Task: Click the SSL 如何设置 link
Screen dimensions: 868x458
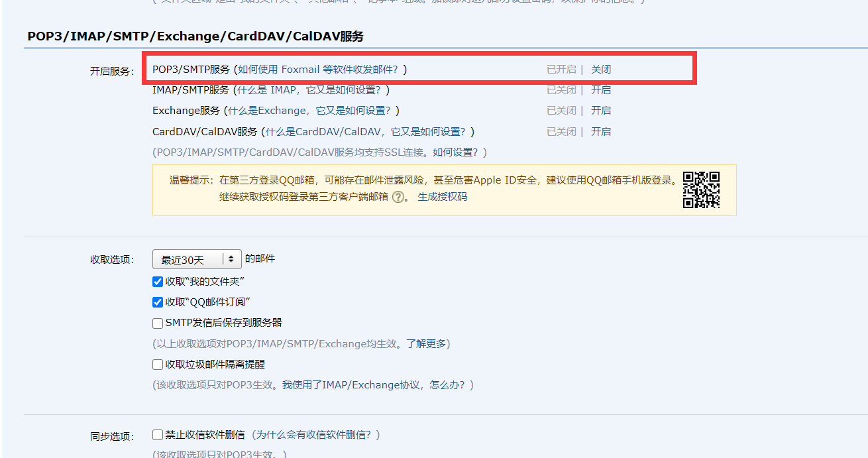Action: (x=456, y=152)
